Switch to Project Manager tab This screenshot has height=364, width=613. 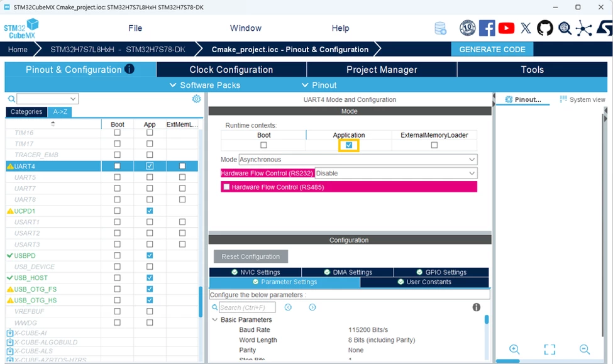(x=382, y=70)
